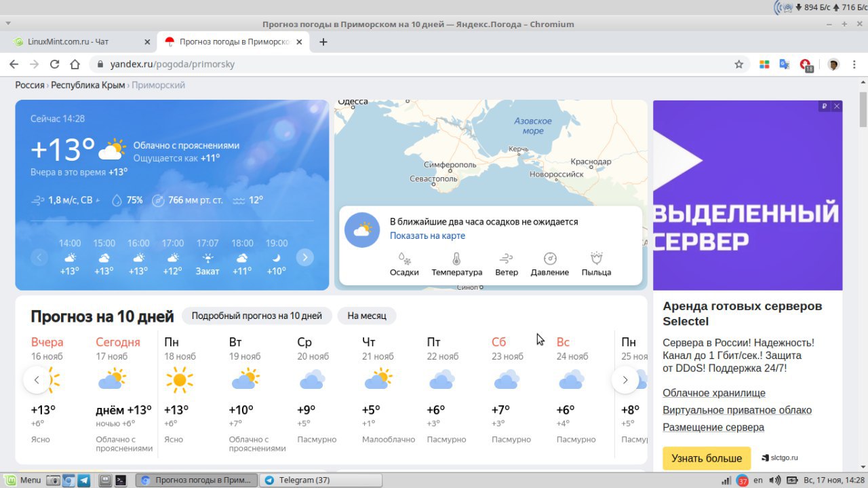Image resolution: width=868 pixels, height=488 pixels.
Task: Switch the en keyboard layout indicator
Action: pos(758,480)
